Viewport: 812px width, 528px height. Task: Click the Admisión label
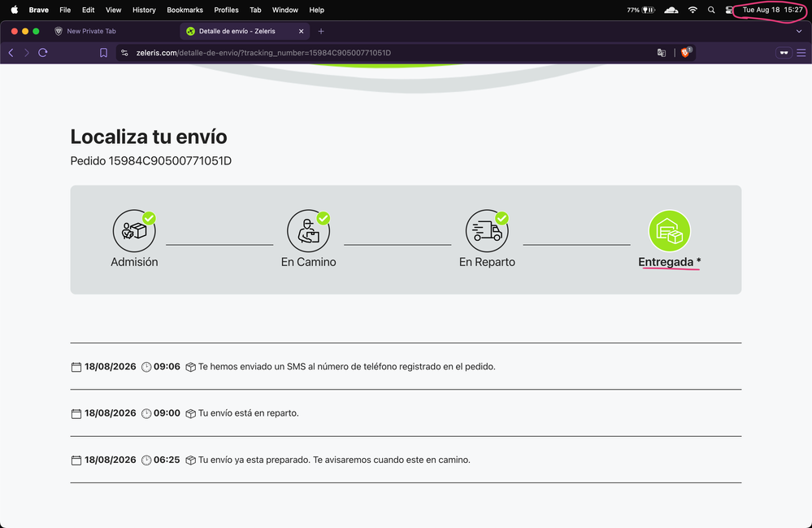point(134,262)
